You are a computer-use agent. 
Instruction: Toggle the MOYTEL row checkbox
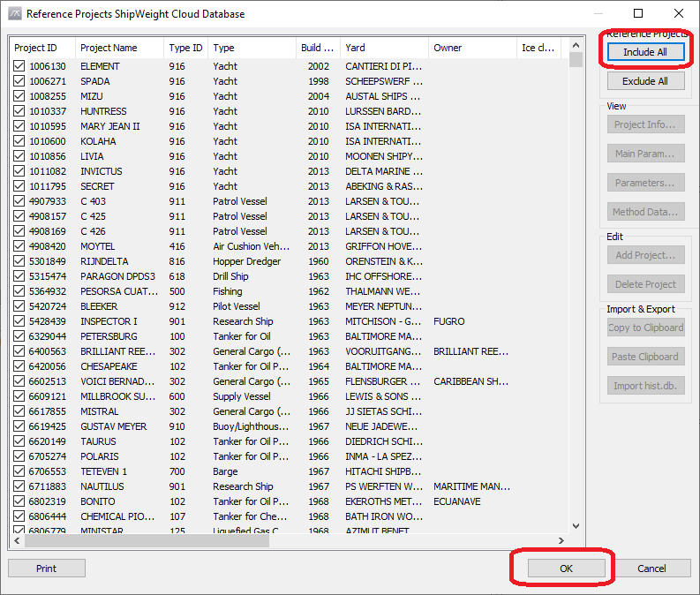click(19, 246)
